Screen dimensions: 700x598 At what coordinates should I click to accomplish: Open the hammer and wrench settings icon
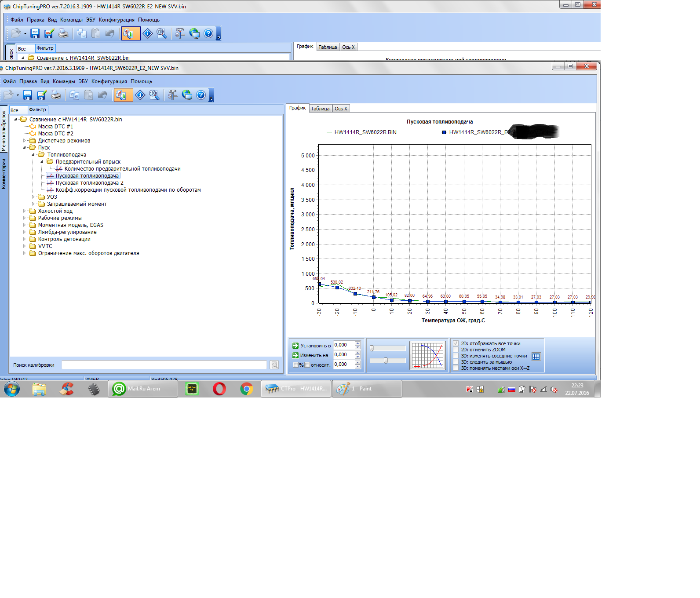click(x=172, y=95)
